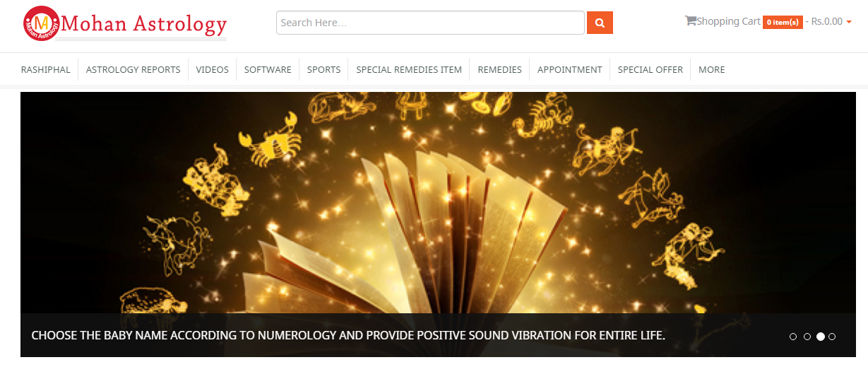Select the first carousel slide dot
The width and height of the screenshot is (868, 367).
tap(793, 337)
